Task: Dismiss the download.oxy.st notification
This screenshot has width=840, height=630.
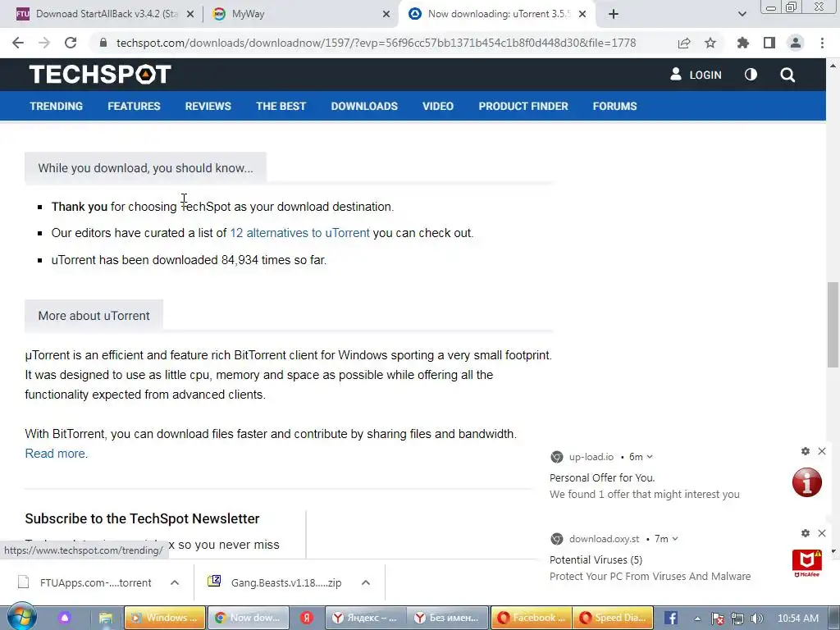Action: tap(822, 533)
